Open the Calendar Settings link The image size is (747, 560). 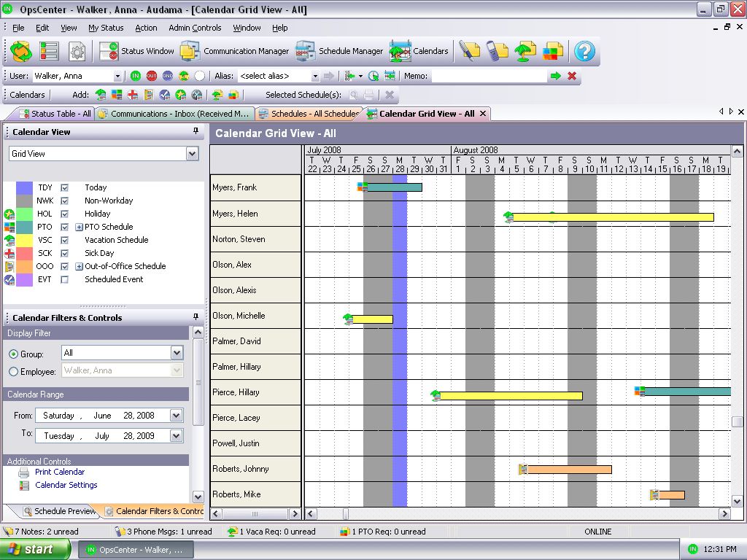click(x=66, y=485)
